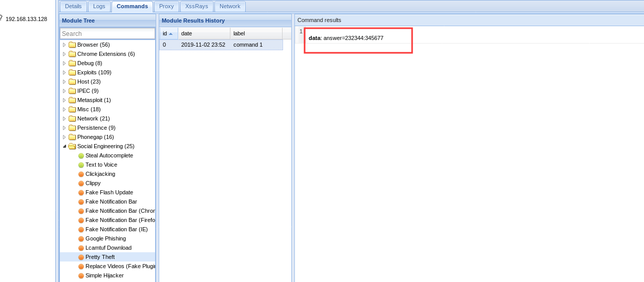Click the data: answer=232344:345677 result text
Viewport: 644px width, 282px height.
click(346, 38)
